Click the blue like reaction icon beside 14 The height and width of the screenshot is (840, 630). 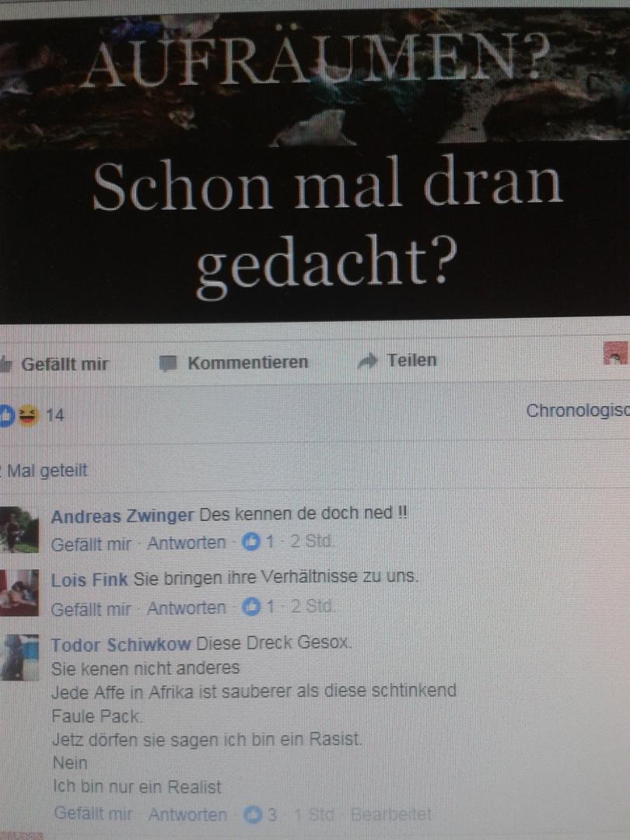point(6,415)
